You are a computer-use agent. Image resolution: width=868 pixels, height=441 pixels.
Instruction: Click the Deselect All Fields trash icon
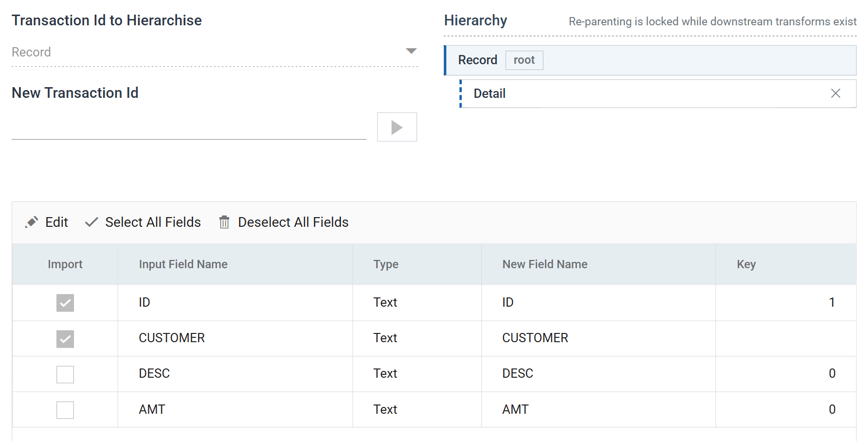[x=224, y=222]
